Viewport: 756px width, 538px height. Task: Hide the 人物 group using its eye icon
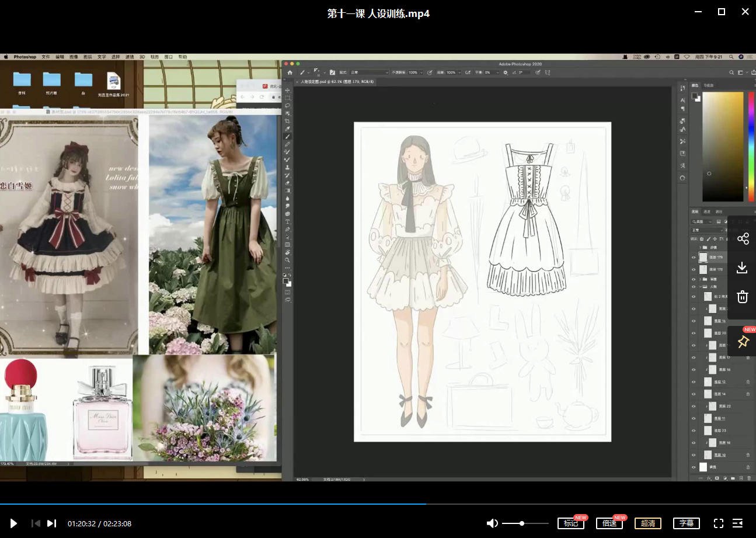(x=694, y=287)
